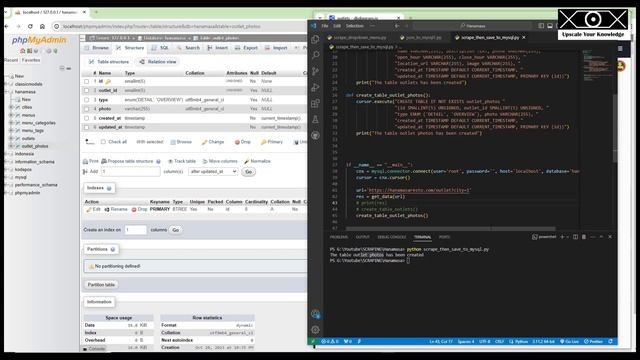This screenshot has width=640, height=360.
Task: Expand the cities table node
Action: pyautogui.click(x=11, y=107)
